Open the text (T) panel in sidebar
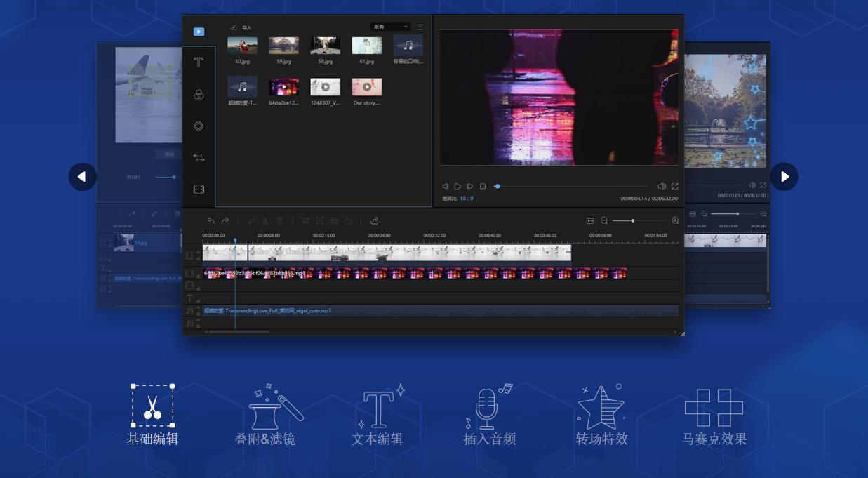 [x=199, y=62]
